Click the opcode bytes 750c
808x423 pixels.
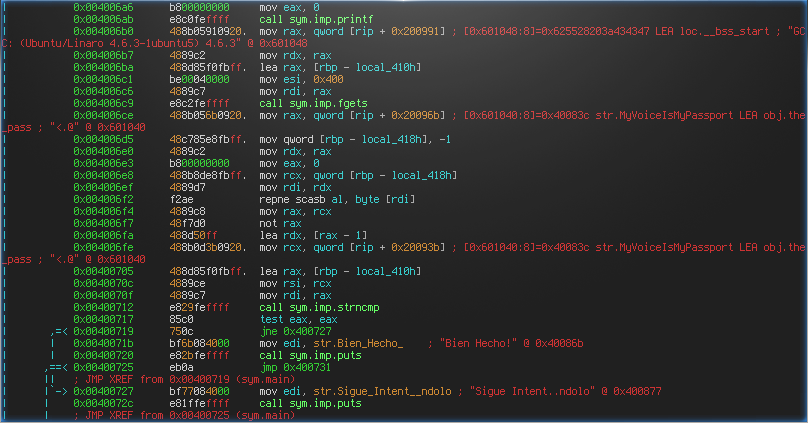tap(180, 330)
